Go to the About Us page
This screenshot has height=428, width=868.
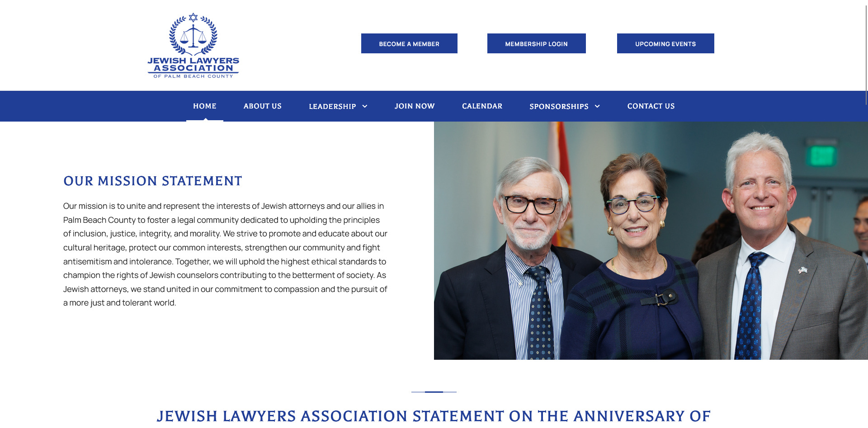[262, 106]
